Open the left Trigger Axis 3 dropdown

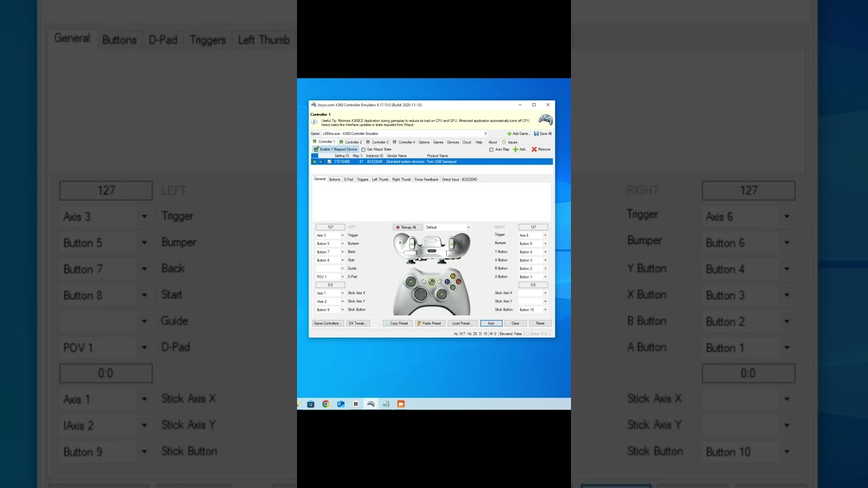[x=342, y=235]
